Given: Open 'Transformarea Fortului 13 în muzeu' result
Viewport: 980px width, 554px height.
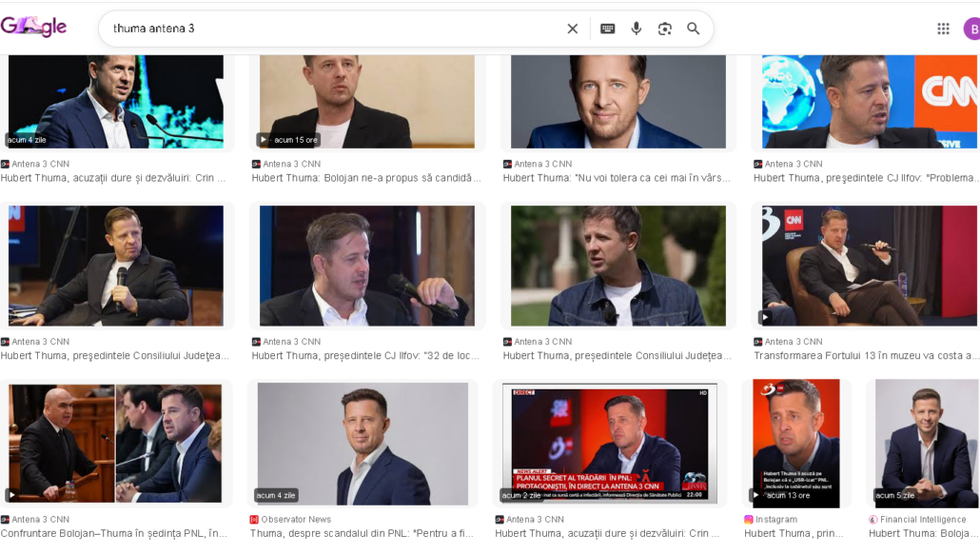Looking at the screenshot, I should pyautogui.click(x=866, y=356).
